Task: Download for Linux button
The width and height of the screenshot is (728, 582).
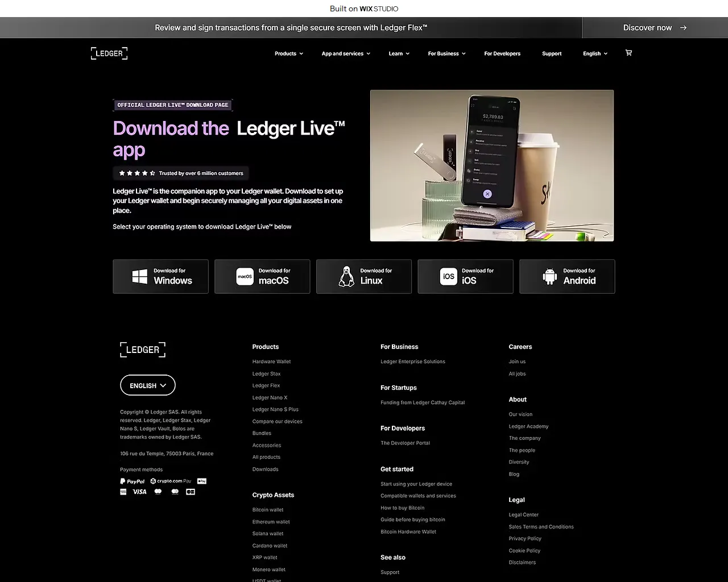Action: [364, 277]
